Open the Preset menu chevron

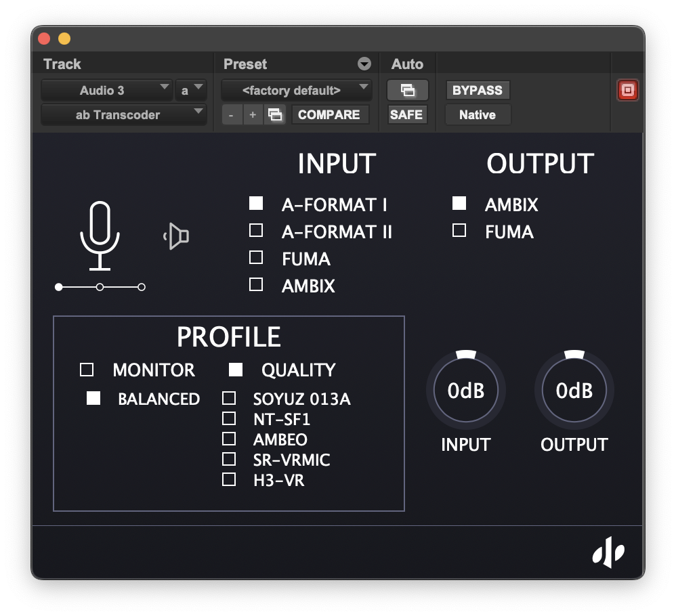click(364, 64)
